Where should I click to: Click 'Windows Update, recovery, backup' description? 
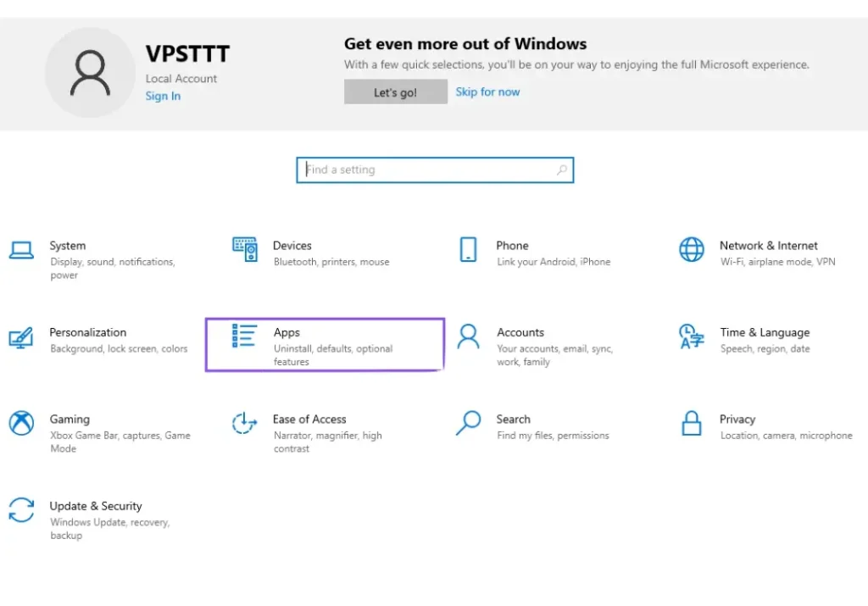110,529
